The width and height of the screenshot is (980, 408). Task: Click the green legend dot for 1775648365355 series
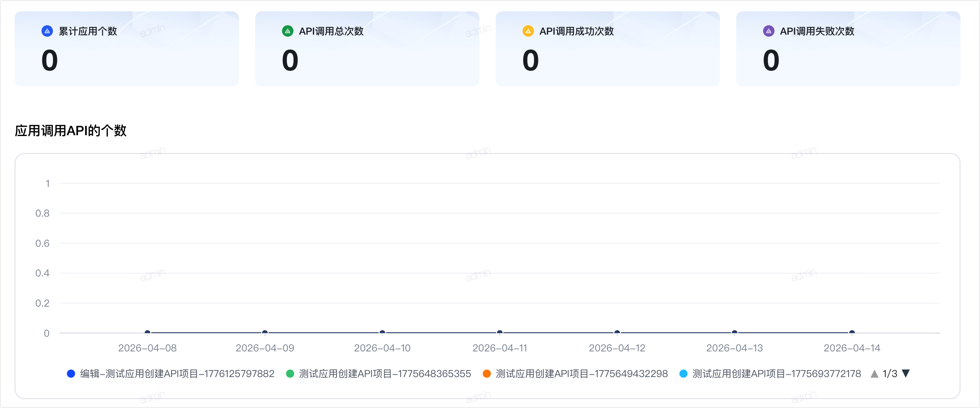290,373
